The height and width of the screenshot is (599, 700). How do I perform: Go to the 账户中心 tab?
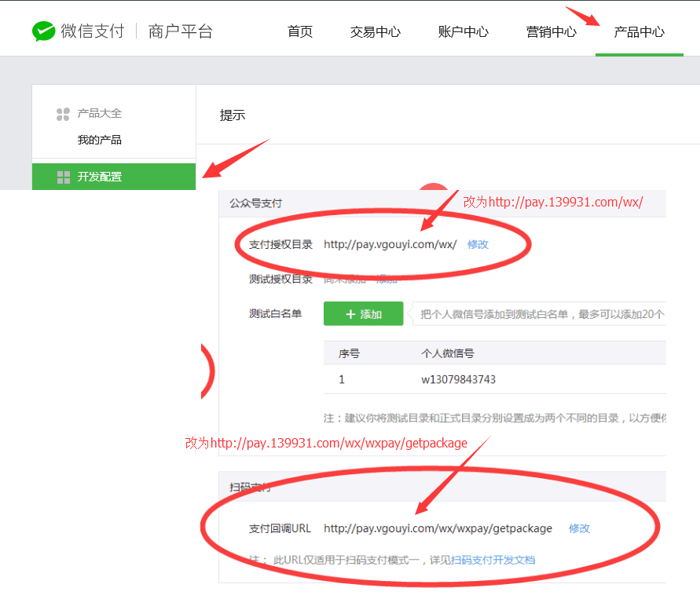point(463,32)
